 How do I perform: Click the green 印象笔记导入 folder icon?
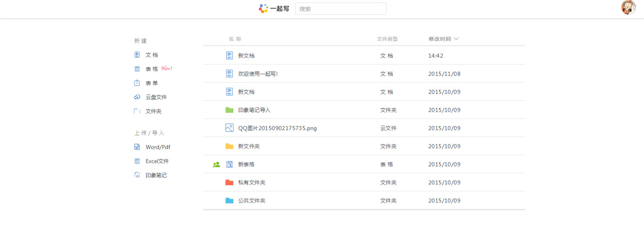point(229,110)
